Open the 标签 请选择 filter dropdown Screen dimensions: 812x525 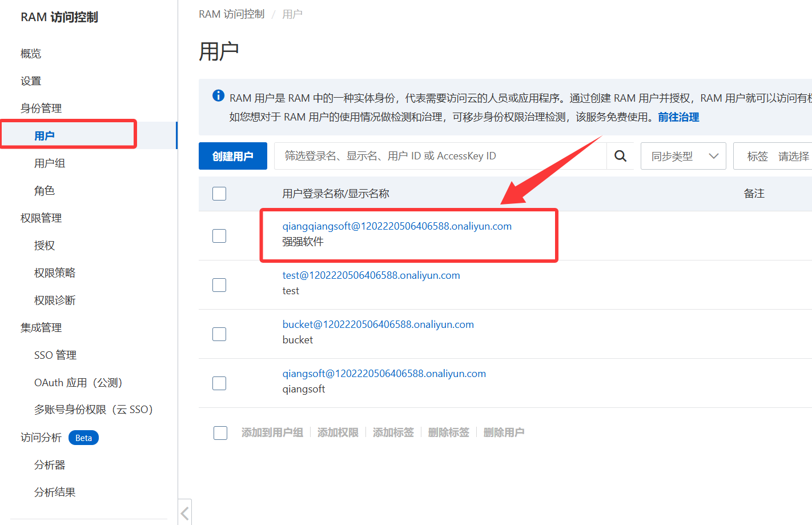777,156
